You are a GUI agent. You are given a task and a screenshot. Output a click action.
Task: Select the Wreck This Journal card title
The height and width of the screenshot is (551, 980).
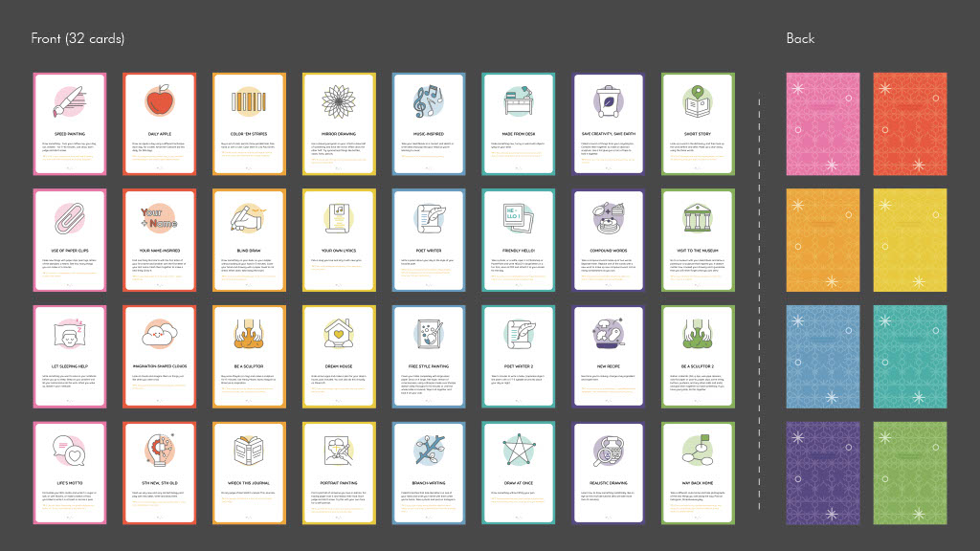tap(249, 483)
